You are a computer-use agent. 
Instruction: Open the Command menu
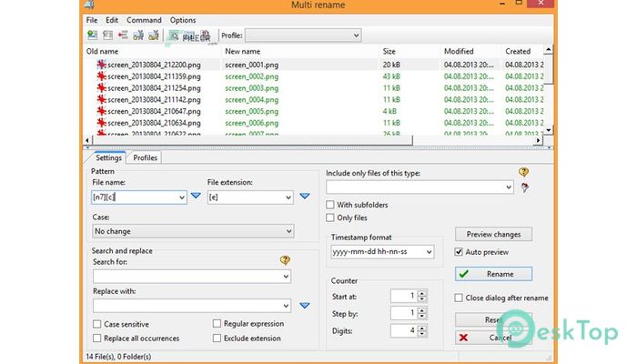[x=144, y=20]
